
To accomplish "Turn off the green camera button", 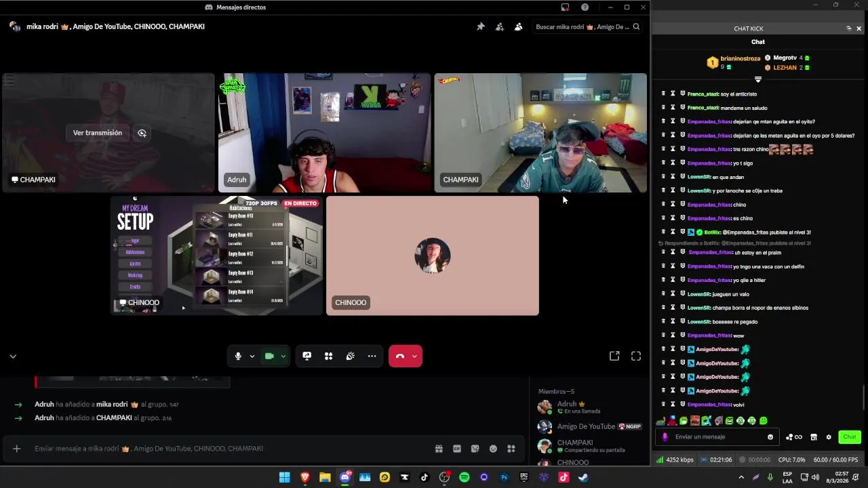I will click(269, 356).
